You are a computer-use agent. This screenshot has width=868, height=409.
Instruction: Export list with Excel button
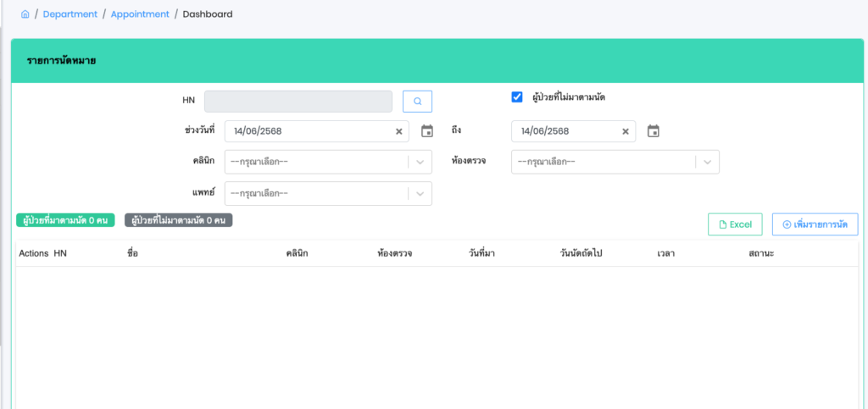(735, 224)
